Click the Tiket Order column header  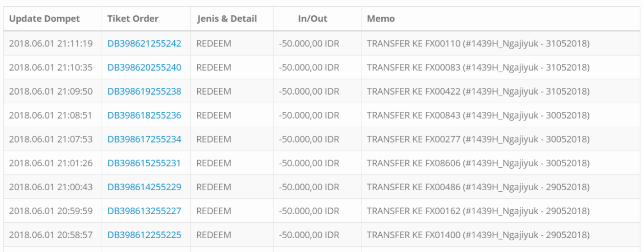(x=133, y=19)
